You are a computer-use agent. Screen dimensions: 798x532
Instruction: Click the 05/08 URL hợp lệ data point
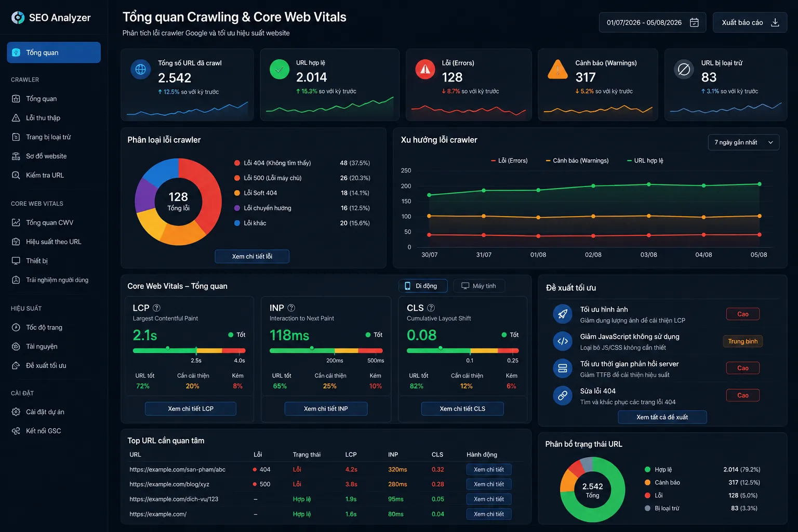tap(760, 184)
